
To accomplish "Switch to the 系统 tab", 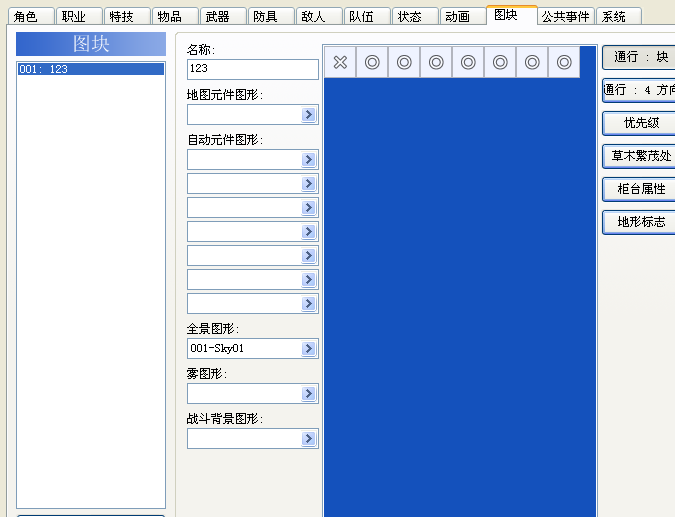I will tap(619, 16).
